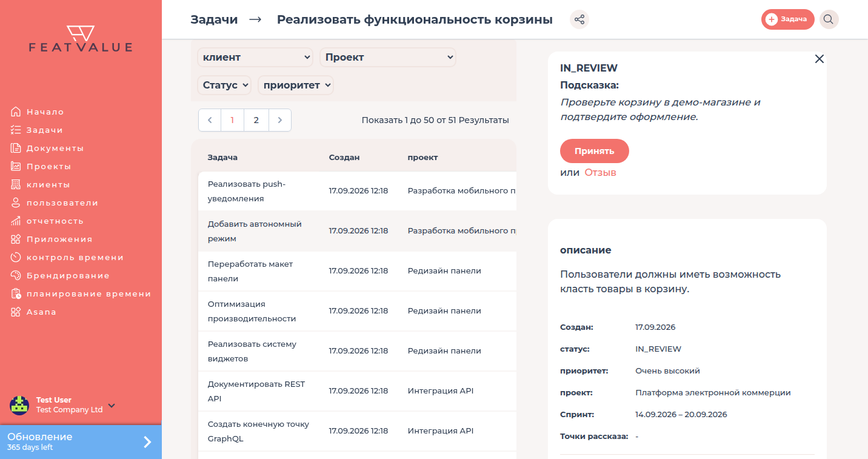868x459 pixels.
Task: Open пользователи in sidebar
Action: 62,203
